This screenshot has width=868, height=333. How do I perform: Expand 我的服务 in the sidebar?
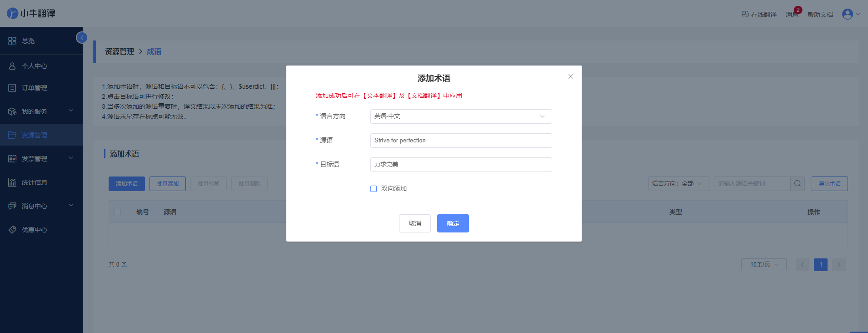tap(41, 111)
